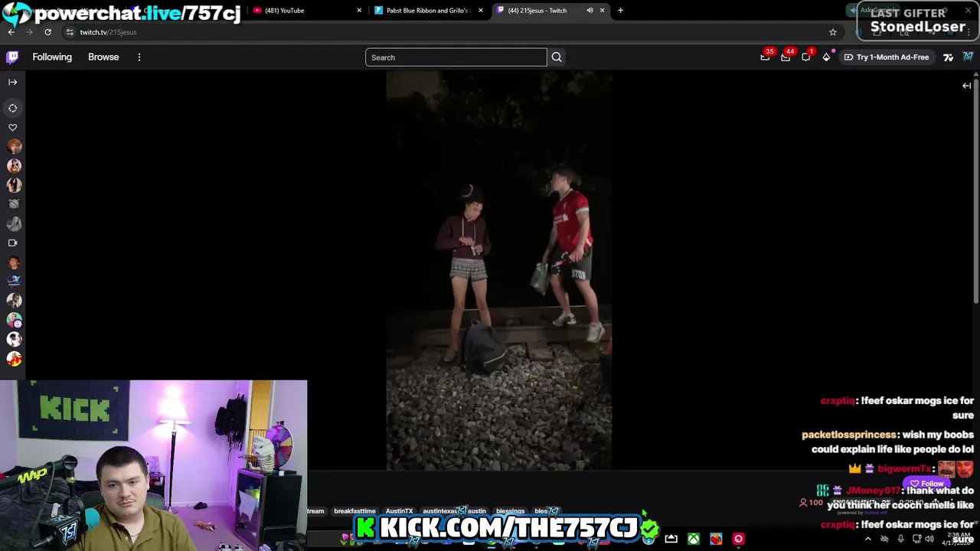Open the 7TV extension icon in the Twitch top bar
The height and width of the screenshot is (551, 980).
click(x=948, y=57)
